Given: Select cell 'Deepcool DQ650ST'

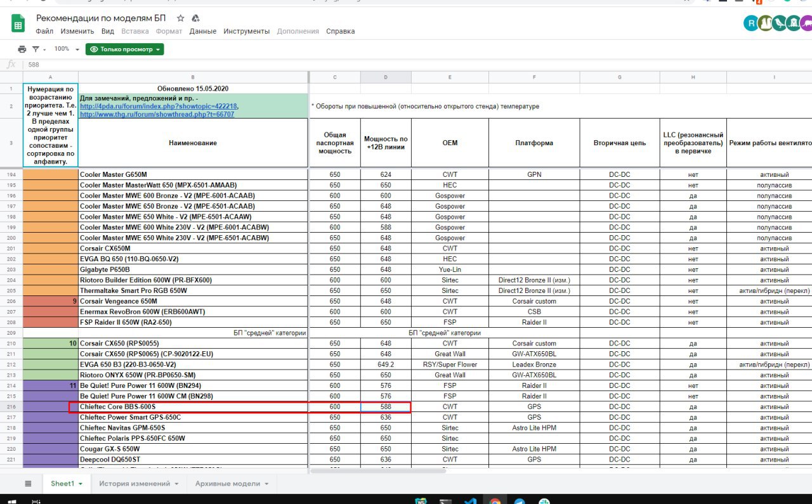Looking at the screenshot, I should [x=193, y=460].
